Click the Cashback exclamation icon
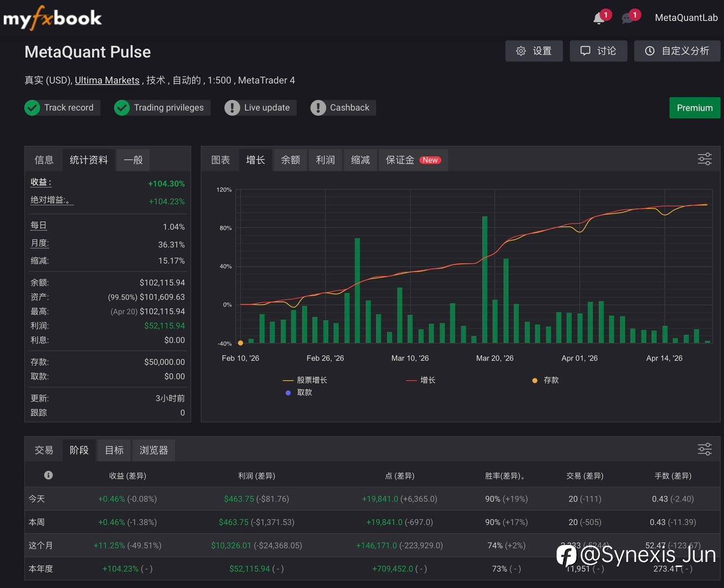Image resolution: width=724 pixels, height=588 pixels. click(318, 107)
